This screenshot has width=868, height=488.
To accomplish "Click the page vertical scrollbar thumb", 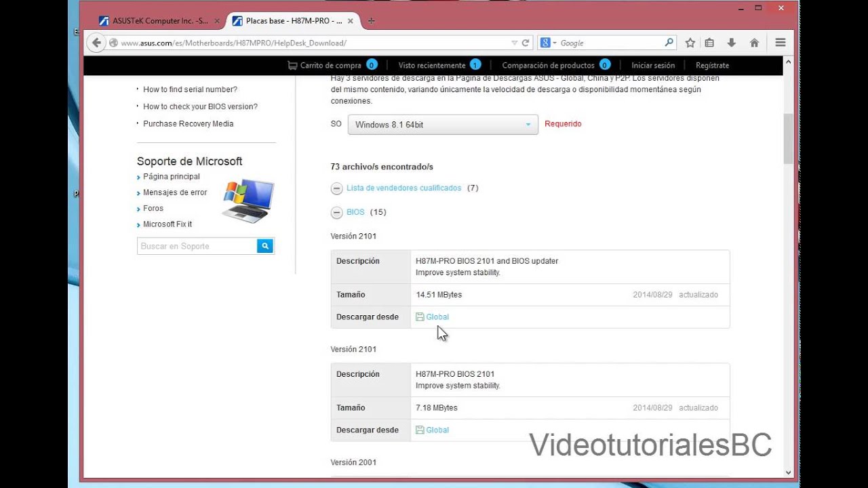I will [788, 139].
